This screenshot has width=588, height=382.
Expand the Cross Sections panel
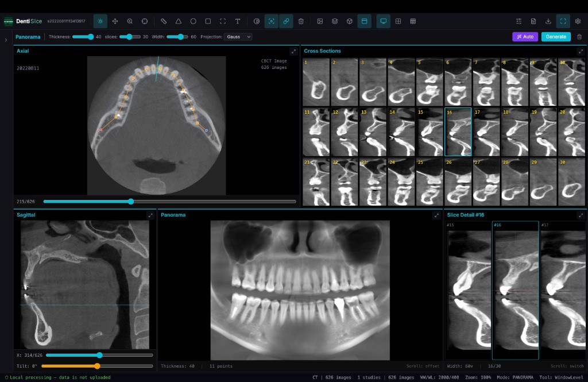click(581, 51)
